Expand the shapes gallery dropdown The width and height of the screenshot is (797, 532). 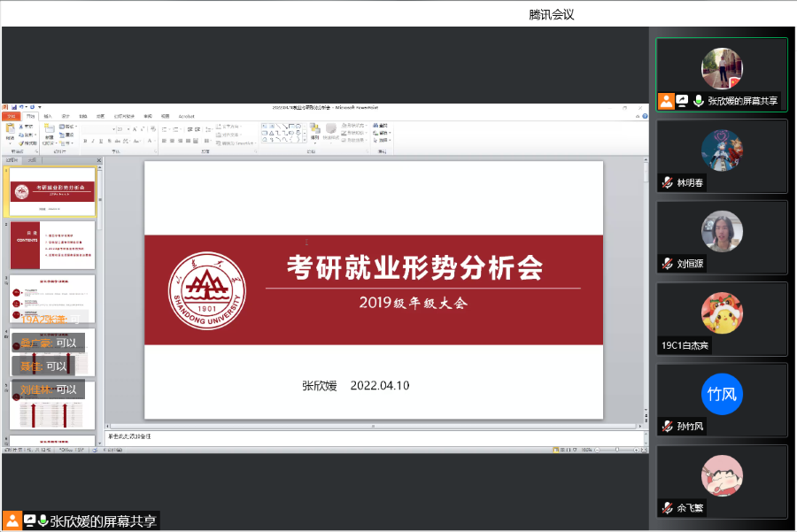tap(306, 141)
